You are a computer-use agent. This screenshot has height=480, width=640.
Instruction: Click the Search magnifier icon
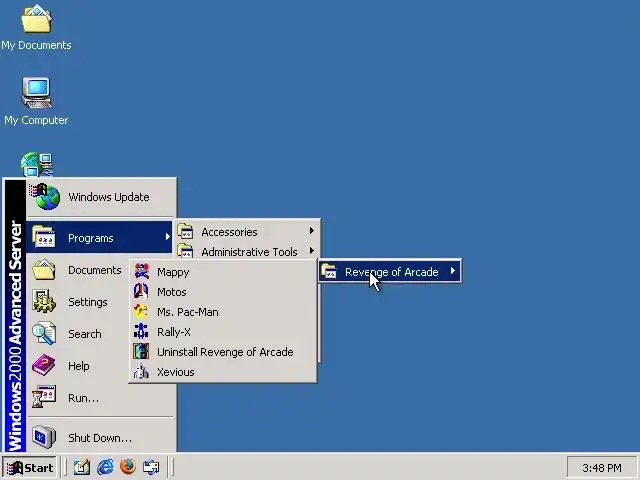point(44,333)
